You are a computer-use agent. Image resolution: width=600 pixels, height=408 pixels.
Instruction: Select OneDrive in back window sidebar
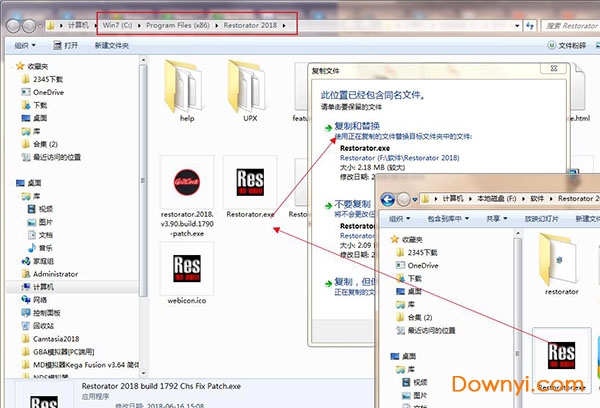pos(35,92)
